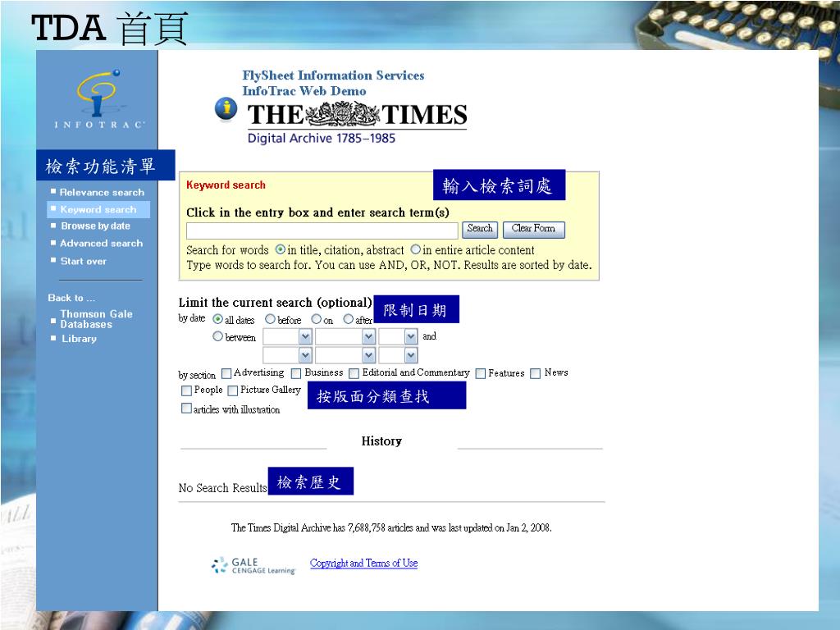Open the dropdown just before 'and'

point(398,337)
